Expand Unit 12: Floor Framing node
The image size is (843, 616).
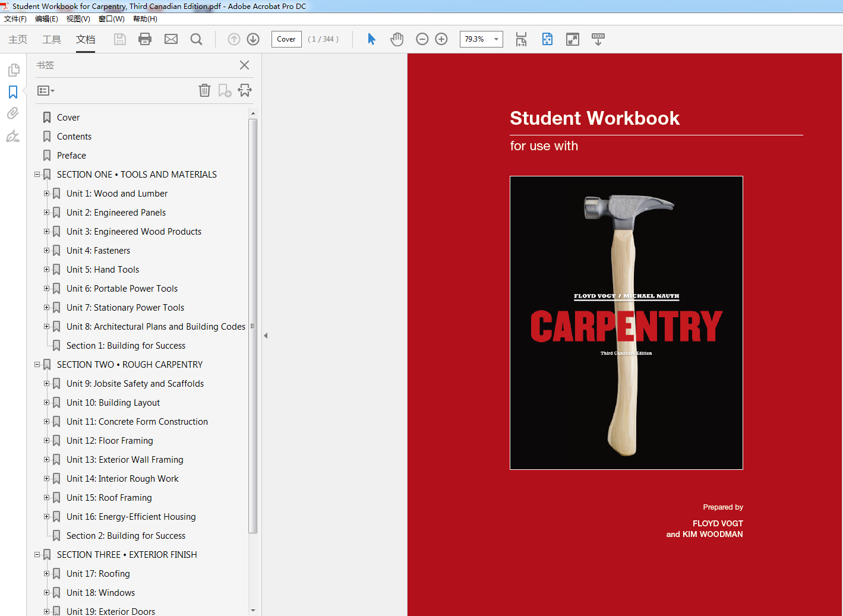pos(47,441)
